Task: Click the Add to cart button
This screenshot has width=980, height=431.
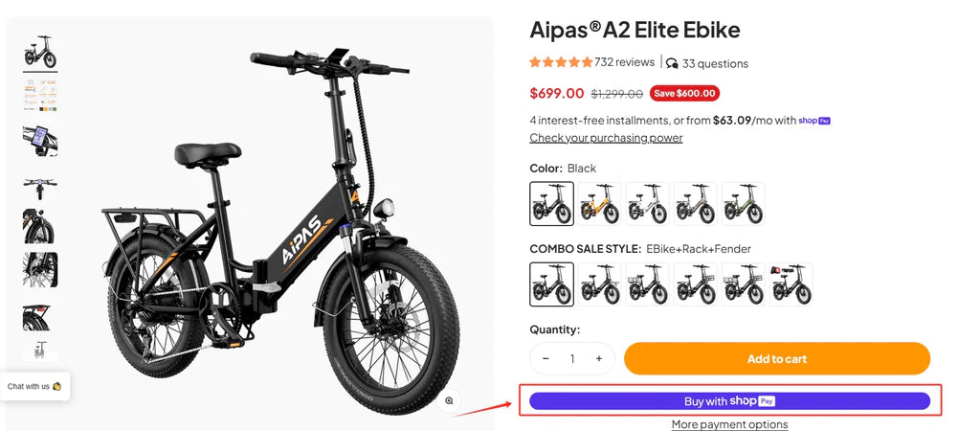Action: (x=776, y=359)
